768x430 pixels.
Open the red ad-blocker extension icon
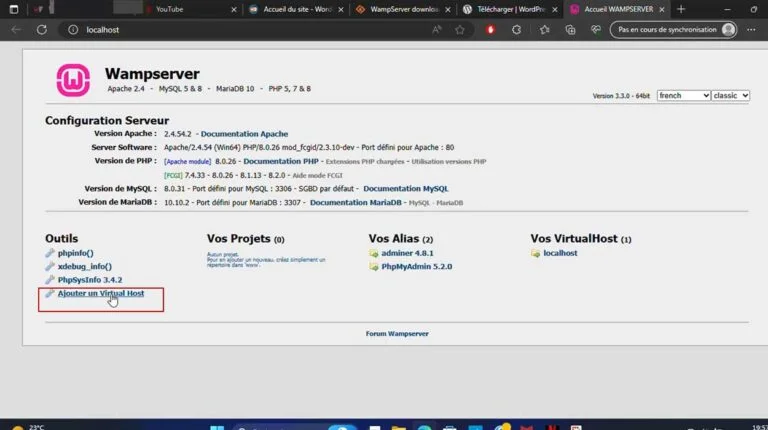coord(490,30)
